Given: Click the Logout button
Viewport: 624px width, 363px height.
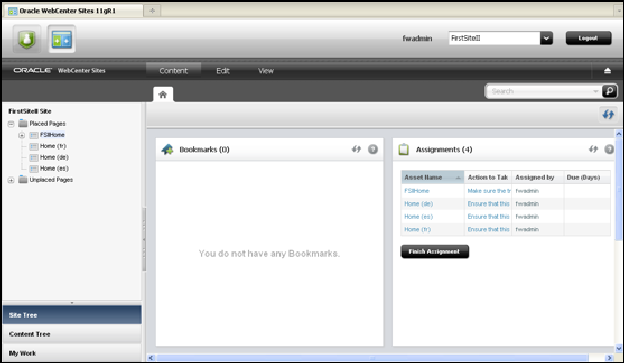Looking at the screenshot, I should point(589,38).
